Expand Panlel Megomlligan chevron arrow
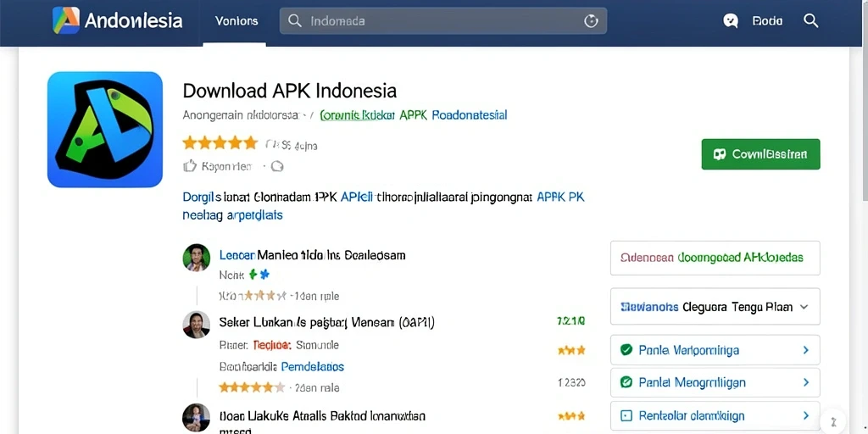 pyautogui.click(x=806, y=382)
